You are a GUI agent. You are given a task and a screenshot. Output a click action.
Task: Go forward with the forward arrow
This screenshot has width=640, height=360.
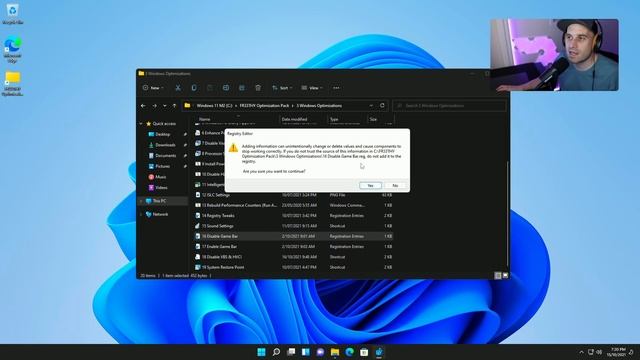tap(154, 106)
